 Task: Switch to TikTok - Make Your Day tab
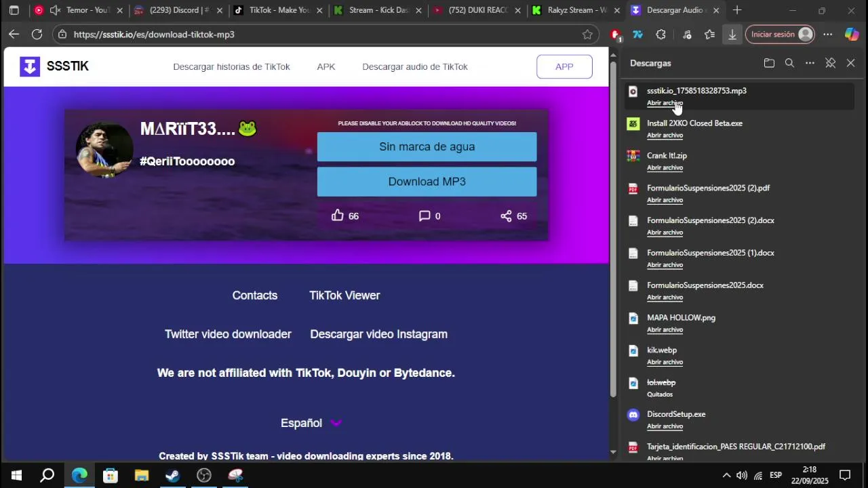pyautogui.click(x=277, y=10)
